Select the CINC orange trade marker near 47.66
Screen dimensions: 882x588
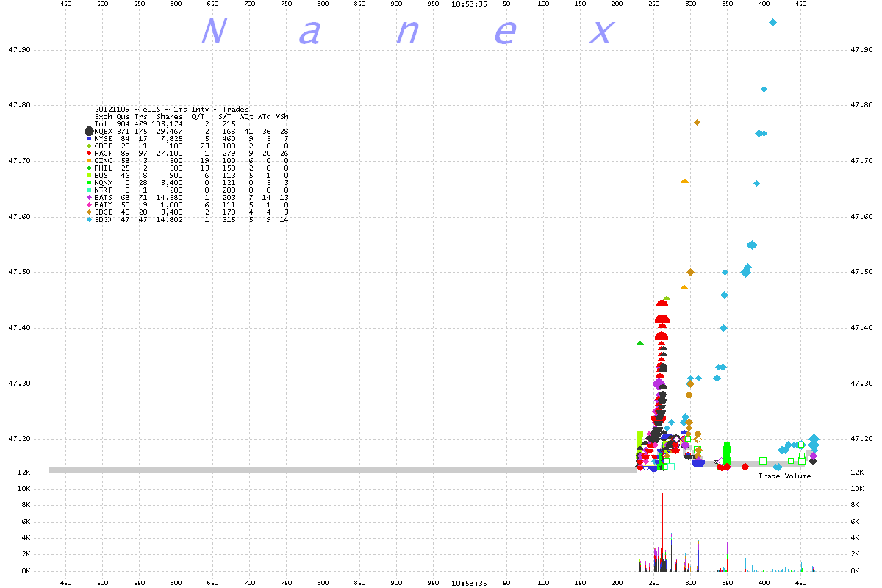coord(684,182)
